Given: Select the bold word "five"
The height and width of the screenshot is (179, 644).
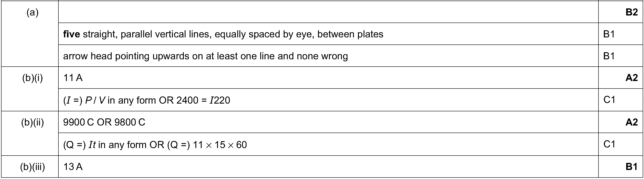Looking at the screenshot, I should click(x=72, y=34).
